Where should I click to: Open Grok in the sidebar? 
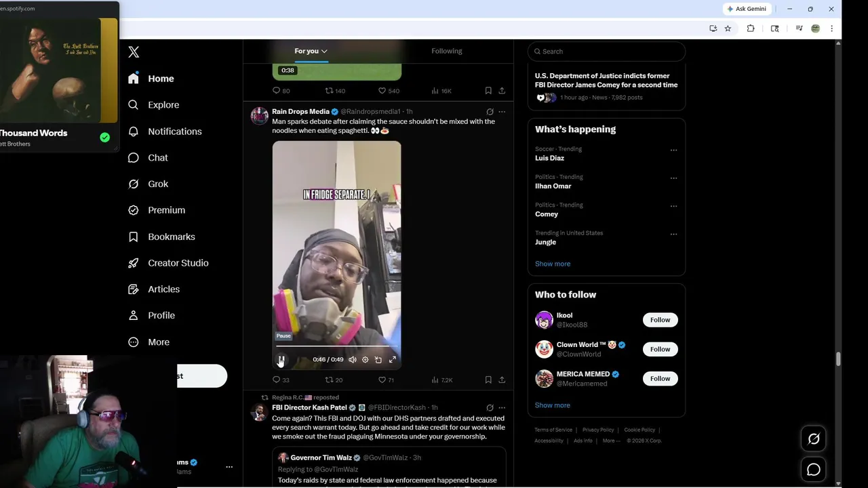click(x=148, y=184)
